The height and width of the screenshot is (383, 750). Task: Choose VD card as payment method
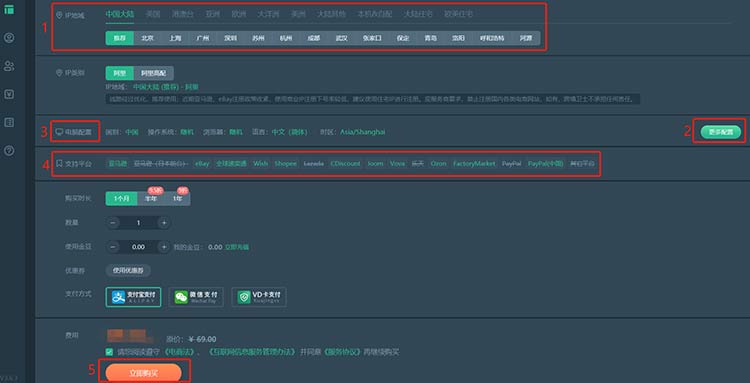[x=259, y=297]
